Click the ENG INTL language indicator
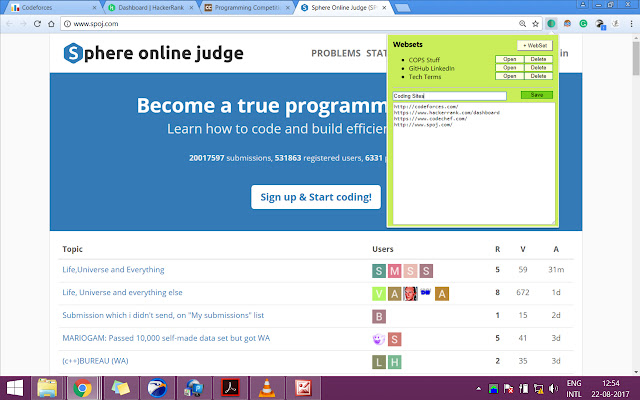This screenshot has height=400, width=640. pos(573,389)
